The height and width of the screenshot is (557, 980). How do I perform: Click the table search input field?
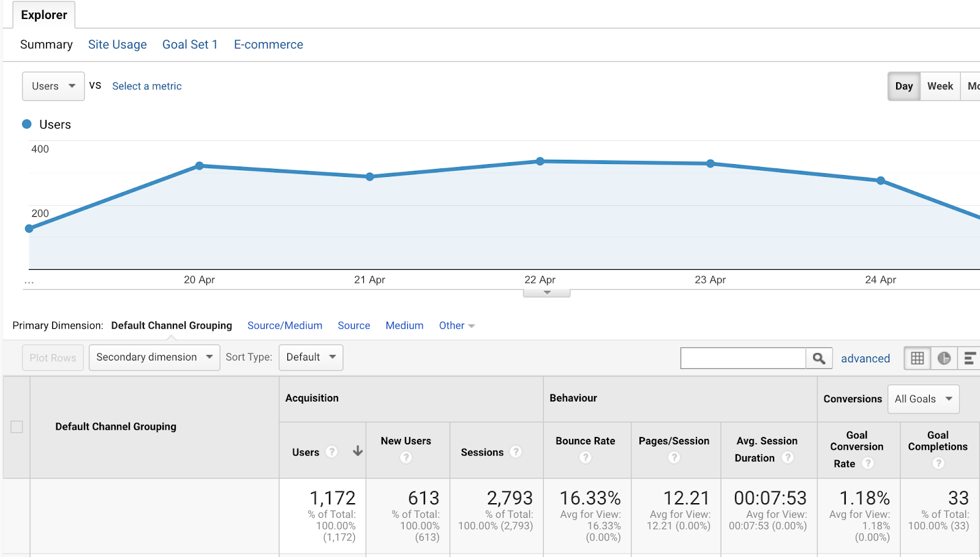[743, 358]
